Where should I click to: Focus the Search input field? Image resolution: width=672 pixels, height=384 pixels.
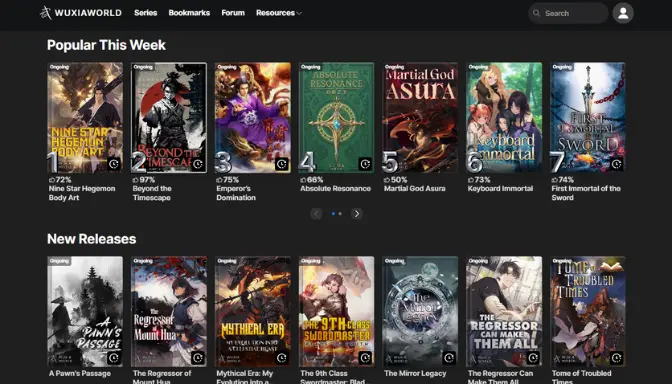click(x=568, y=13)
